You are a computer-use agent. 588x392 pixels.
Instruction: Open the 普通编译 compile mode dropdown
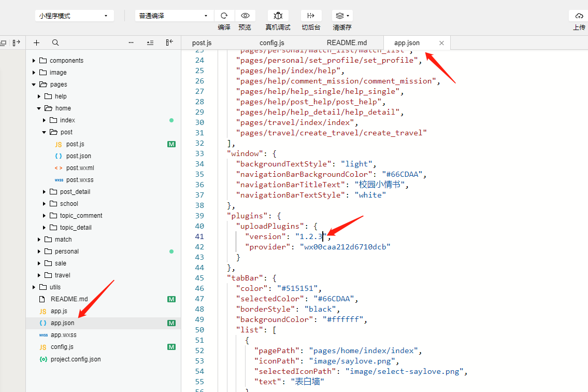click(174, 16)
